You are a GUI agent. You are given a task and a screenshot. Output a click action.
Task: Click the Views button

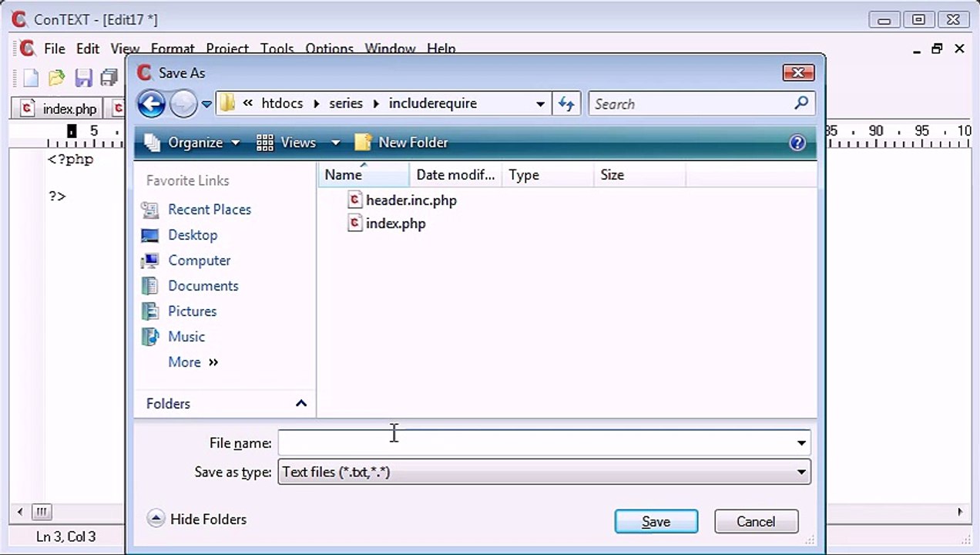(286, 143)
